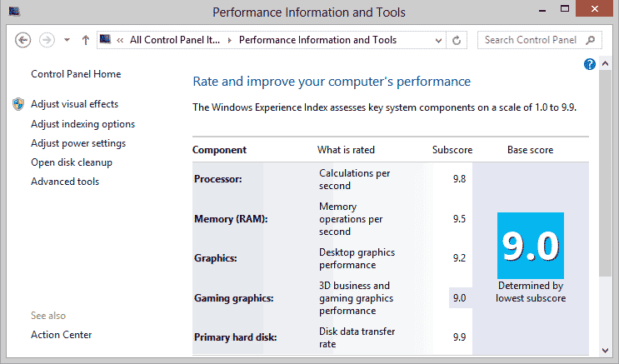Image resolution: width=619 pixels, height=364 pixels.
Task: Open Adjust visual effects
Action: coord(75,104)
